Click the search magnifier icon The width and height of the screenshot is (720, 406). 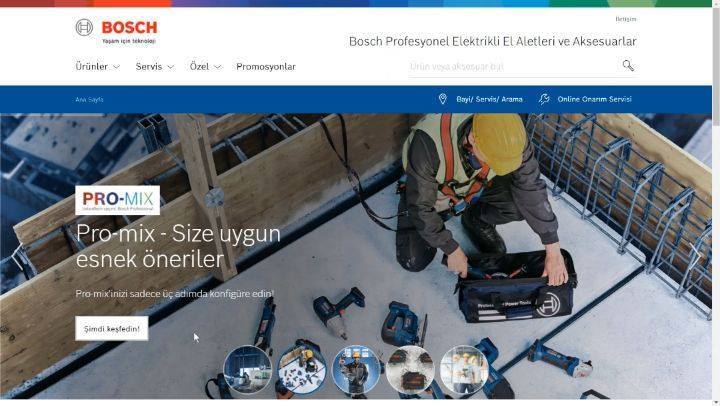628,66
